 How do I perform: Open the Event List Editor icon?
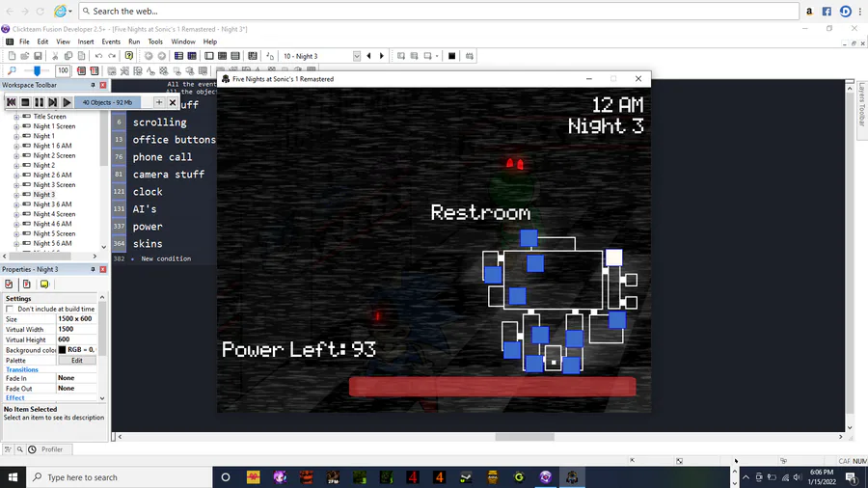[x=235, y=56]
